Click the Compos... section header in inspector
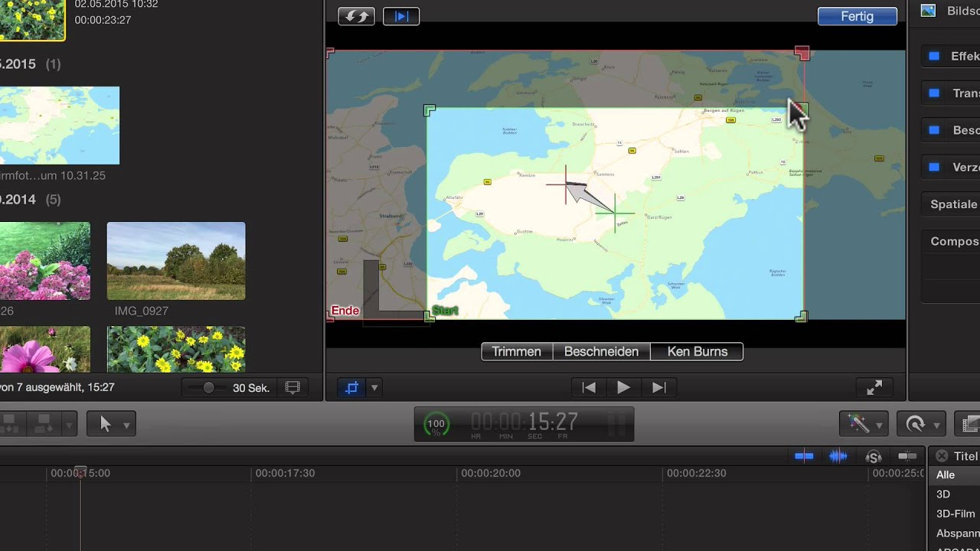This screenshot has width=980, height=551. [953, 241]
